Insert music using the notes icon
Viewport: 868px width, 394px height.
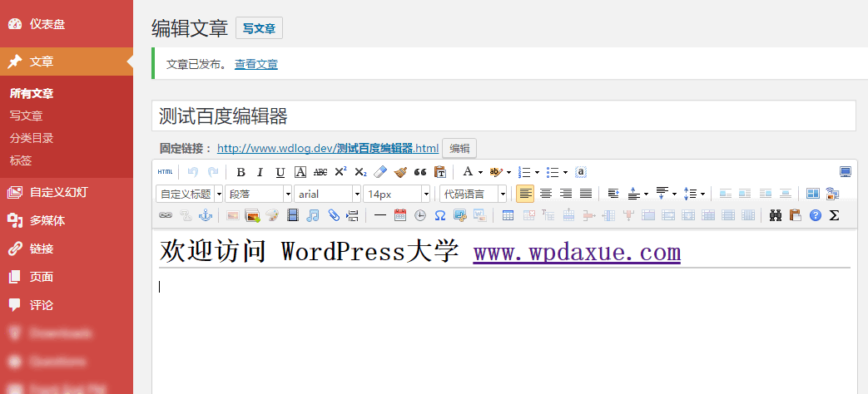[x=313, y=215]
